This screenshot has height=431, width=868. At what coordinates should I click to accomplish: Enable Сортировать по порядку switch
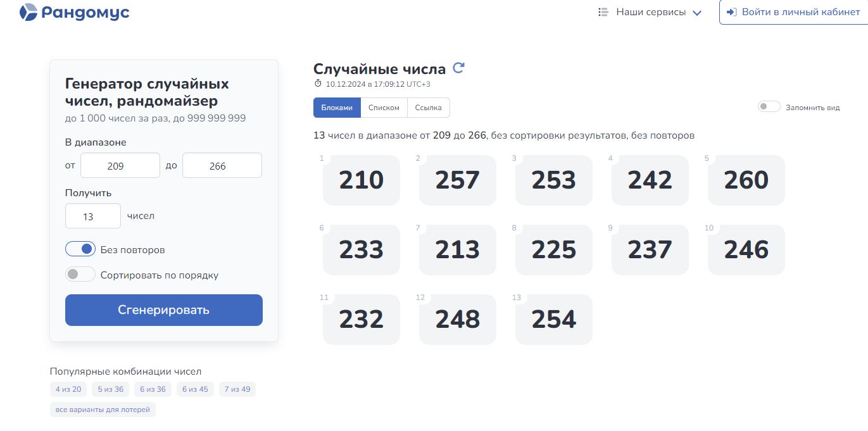pos(80,275)
